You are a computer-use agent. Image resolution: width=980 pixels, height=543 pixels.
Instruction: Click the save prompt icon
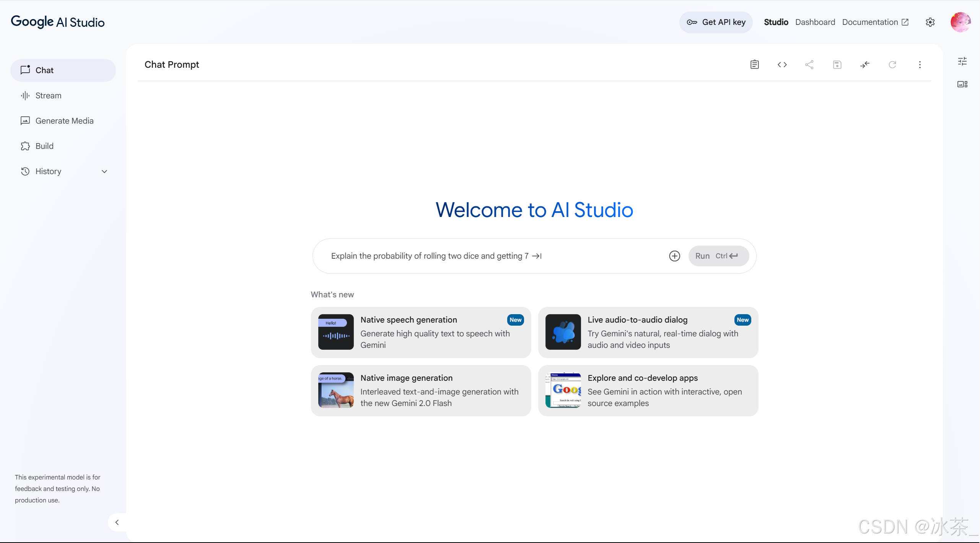pos(837,64)
